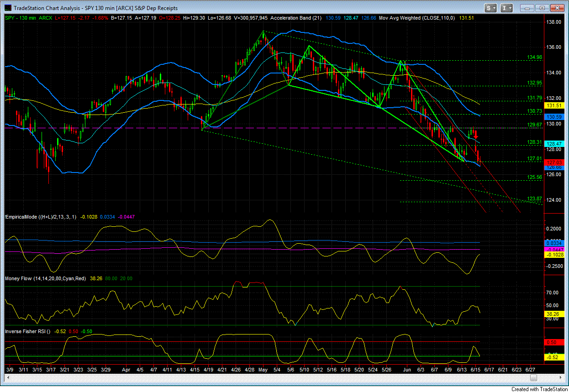Click the 'Acceleration Band (21)' indicator label
Screen dimensions: 569x392
297,18
